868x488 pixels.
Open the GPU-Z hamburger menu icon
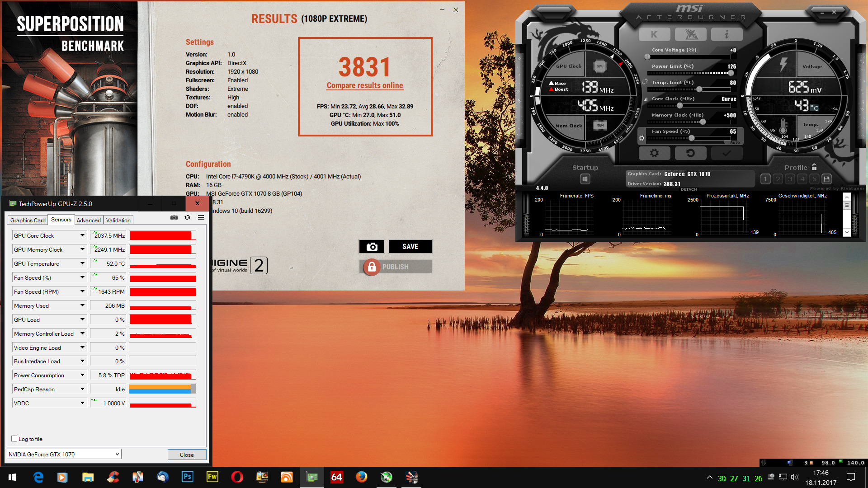[201, 218]
